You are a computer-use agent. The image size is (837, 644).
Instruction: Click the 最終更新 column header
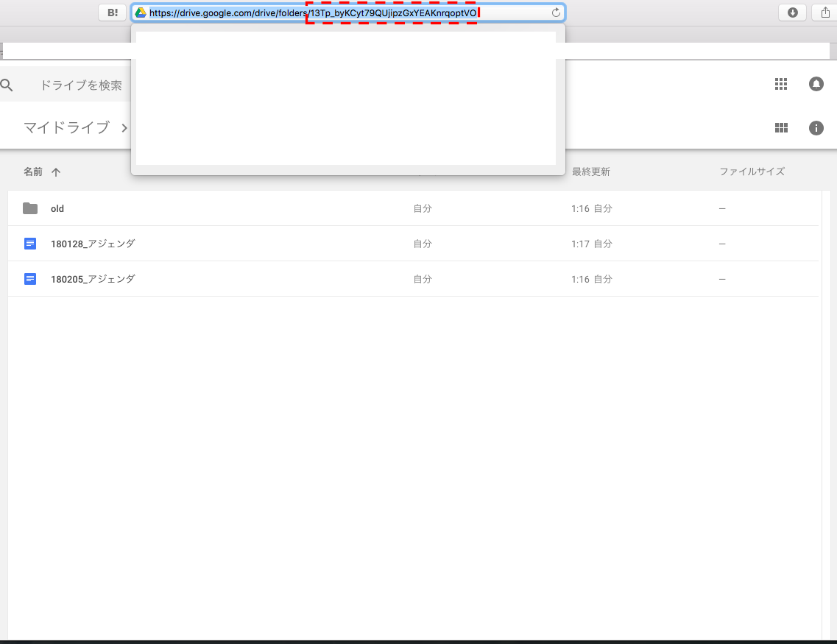click(x=590, y=171)
